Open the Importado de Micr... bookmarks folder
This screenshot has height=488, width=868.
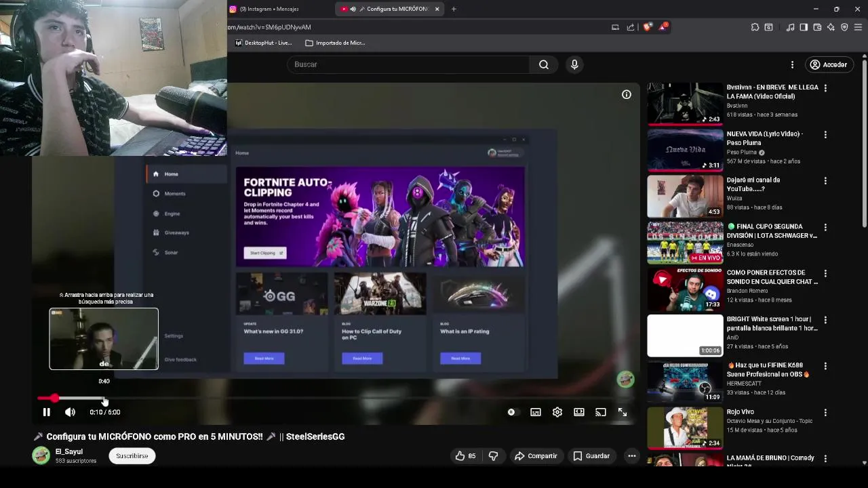(335, 43)
